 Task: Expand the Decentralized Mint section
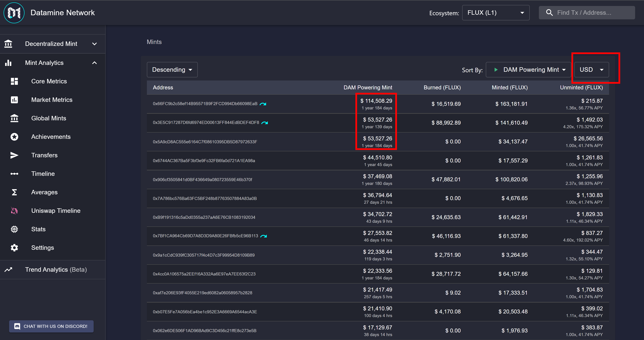pos(53,44)
